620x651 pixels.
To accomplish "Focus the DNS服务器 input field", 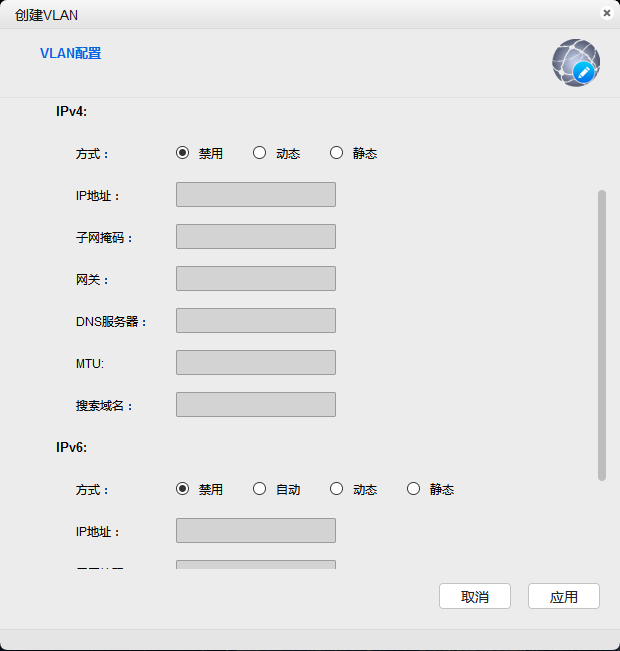I will 255,321.
